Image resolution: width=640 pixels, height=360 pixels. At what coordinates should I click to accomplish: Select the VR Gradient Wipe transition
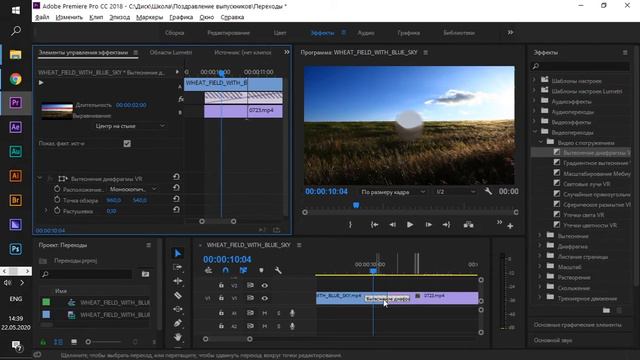tap(596, 163)
